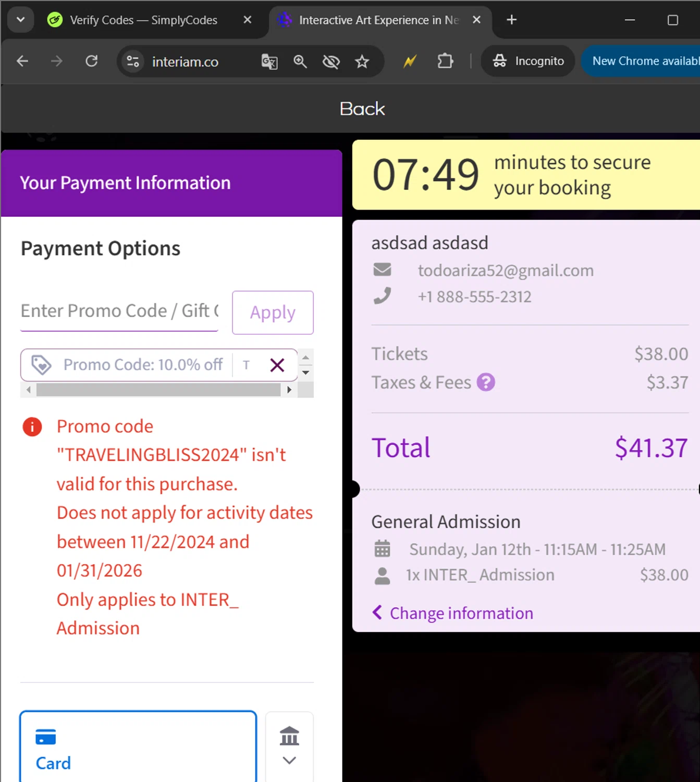Switch to the Verify Codes — SimplyCodes tab
This screenshot has height=782, width=700.
(143, 20)
